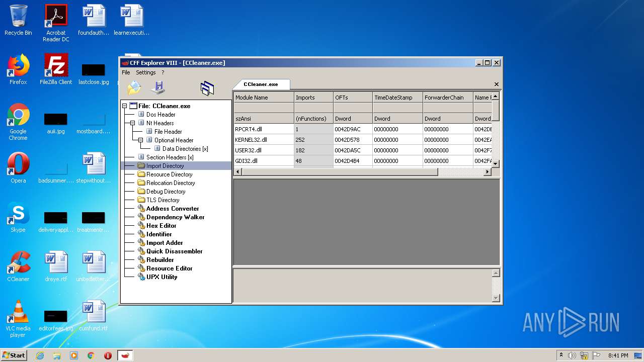Select File Header in the tree
The image size is (644, 362).
pos(168,132)
